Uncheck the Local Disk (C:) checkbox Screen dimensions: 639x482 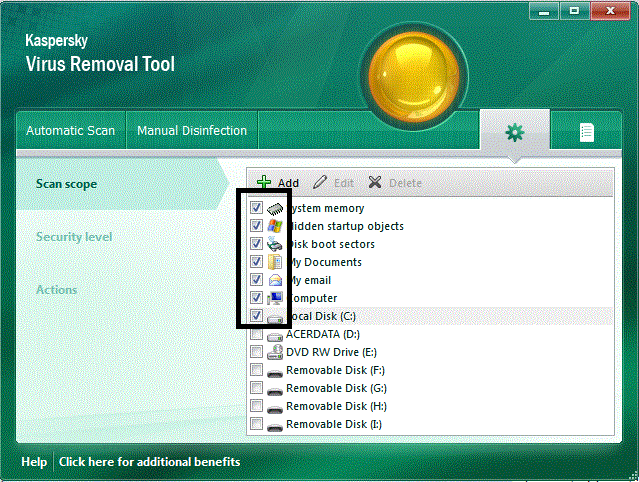(x=256, y=316)
